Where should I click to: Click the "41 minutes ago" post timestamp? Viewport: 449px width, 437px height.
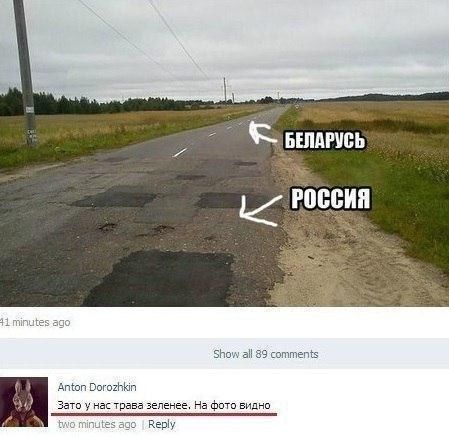pyautogui.click(x=35, y=322)
